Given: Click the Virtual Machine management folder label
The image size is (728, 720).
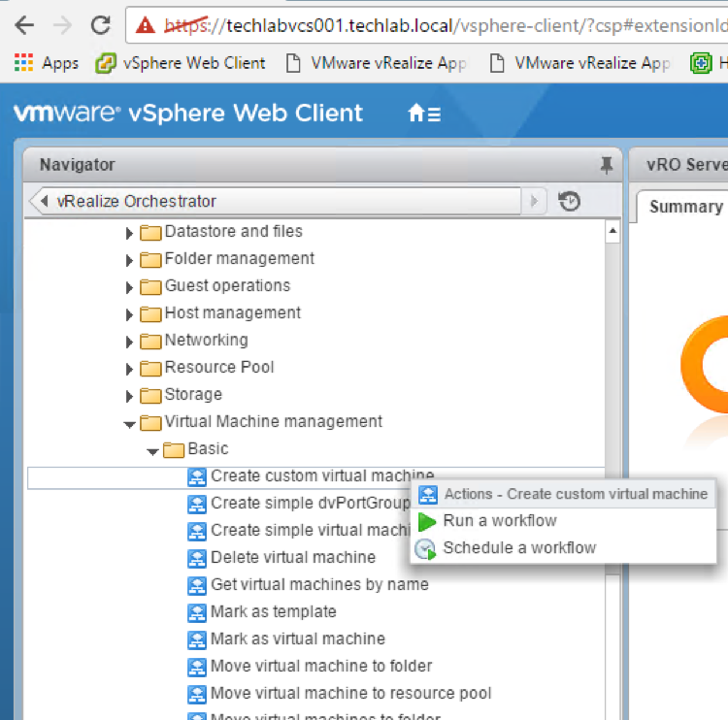Looking at the screenshot, I should (x=273, y=421).
